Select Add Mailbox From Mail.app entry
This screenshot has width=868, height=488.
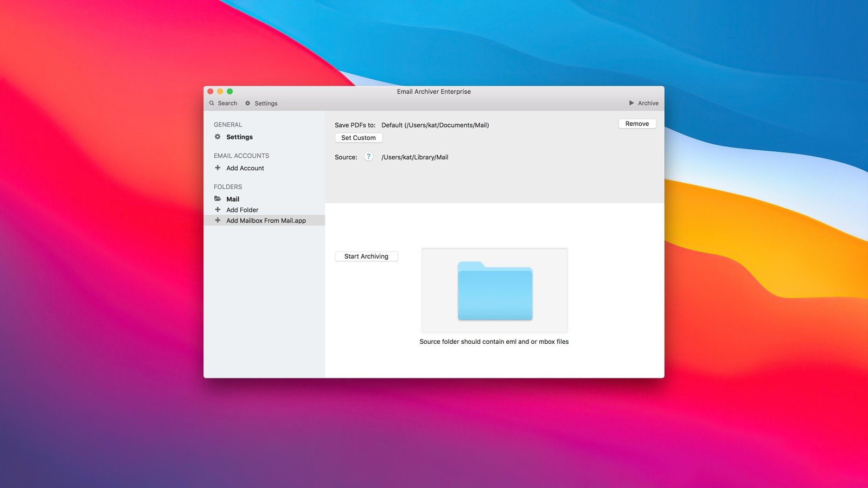pos(266,221)
